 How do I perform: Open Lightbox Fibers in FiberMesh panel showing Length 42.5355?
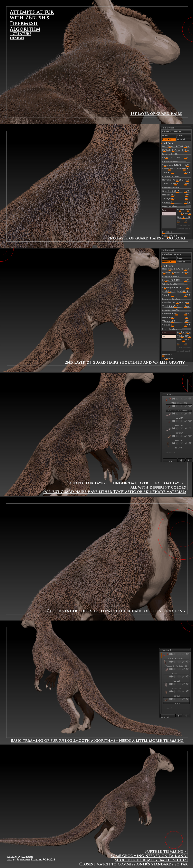point(176,254)
